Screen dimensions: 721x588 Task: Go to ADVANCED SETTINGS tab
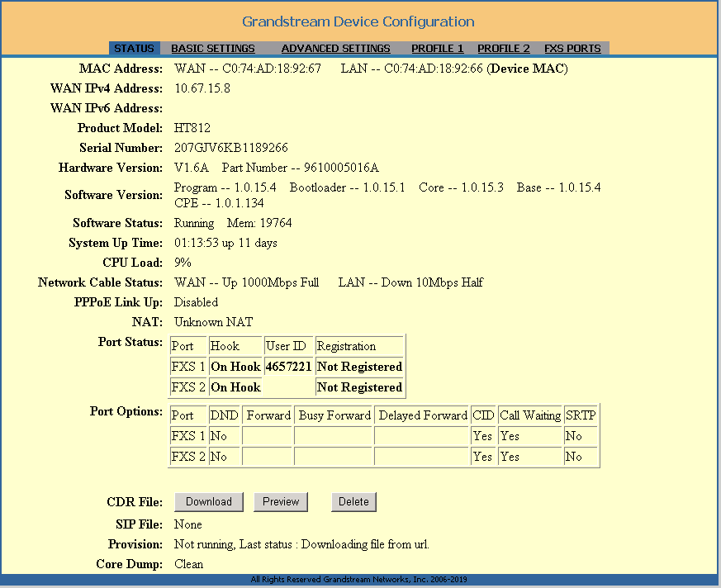point(335,48)
